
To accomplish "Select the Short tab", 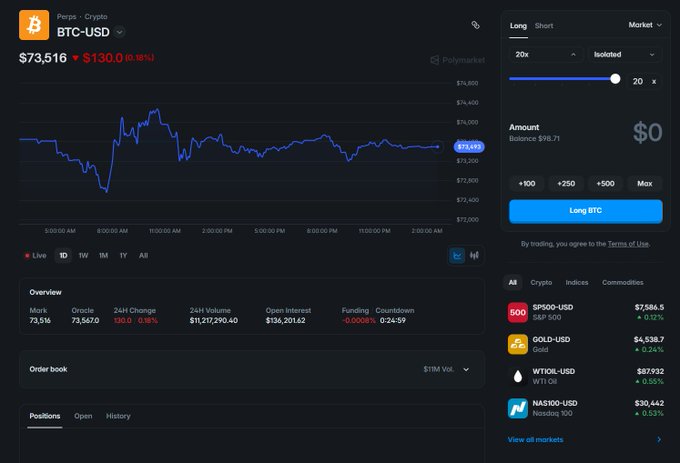I will coord(544,26).
